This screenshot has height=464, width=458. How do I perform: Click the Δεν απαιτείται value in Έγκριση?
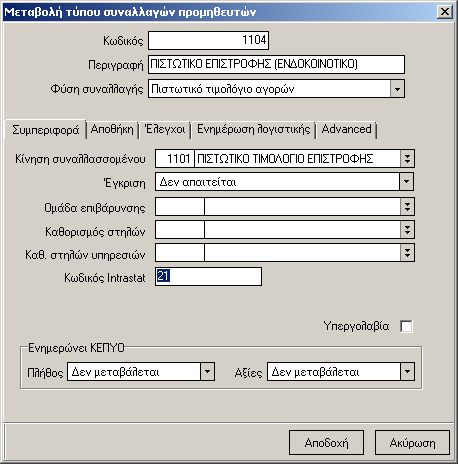198,182
